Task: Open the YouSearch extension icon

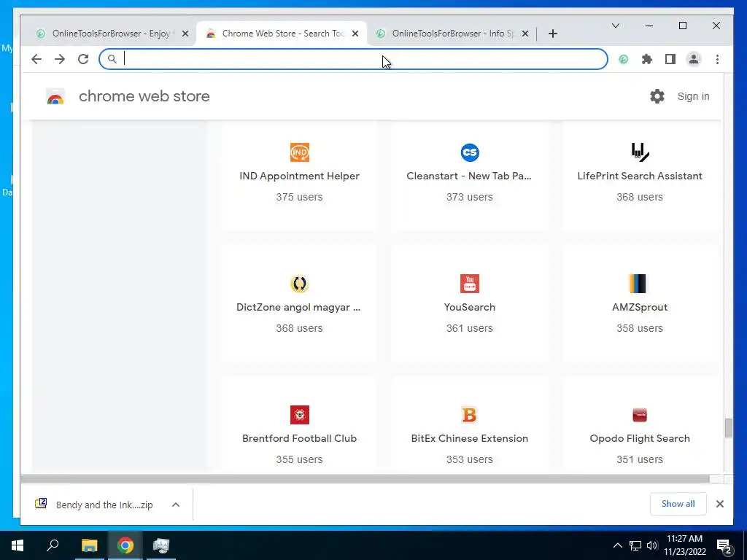Action: pos(470,284)
